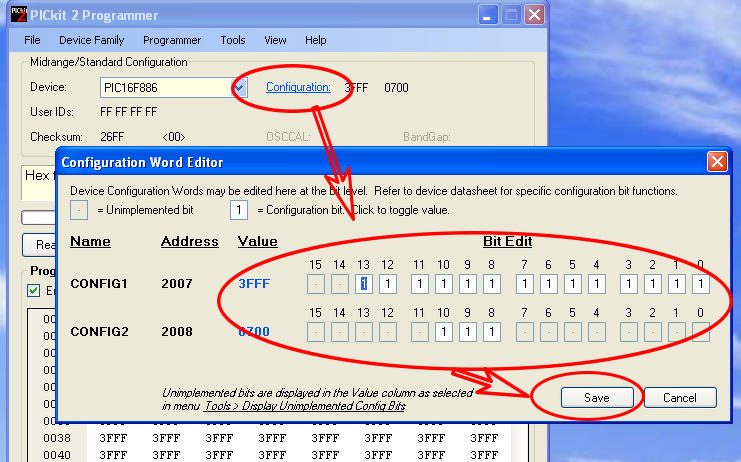Screen dimensions: 741x462
Task: Minimize the PICkit 2 Programmer window
Action: click(488, 15)
